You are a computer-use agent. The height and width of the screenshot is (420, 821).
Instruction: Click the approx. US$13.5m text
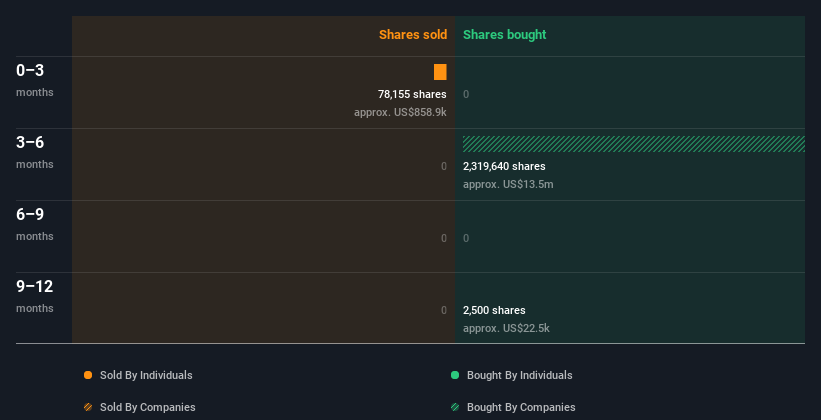click(508, 184)
